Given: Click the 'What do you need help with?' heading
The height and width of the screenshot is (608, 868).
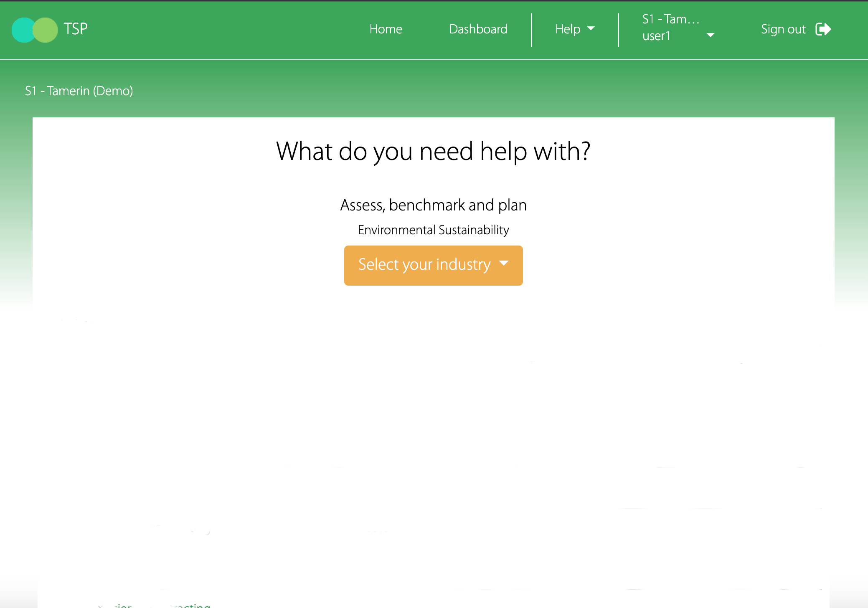Looking at the screenshot, I should pos(433,151).
